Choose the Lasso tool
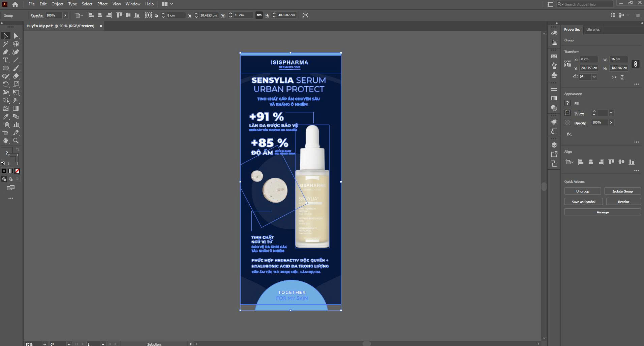 (x=16, y=44)
